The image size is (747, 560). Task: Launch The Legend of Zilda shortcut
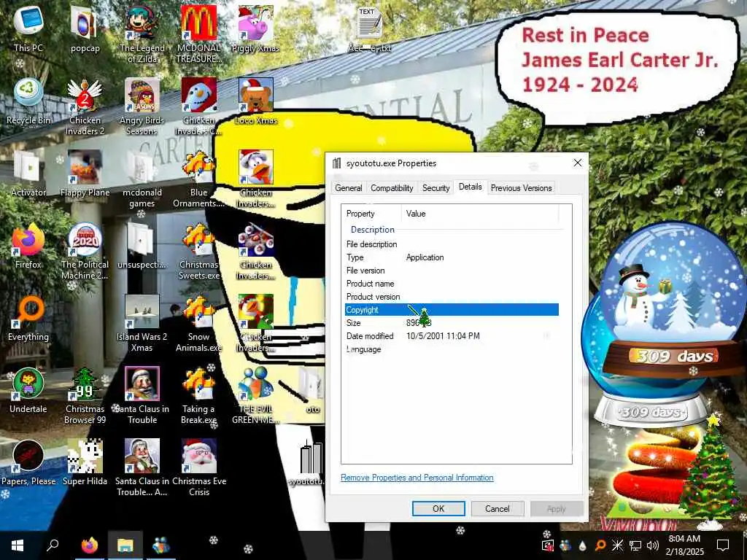[142, 34]
